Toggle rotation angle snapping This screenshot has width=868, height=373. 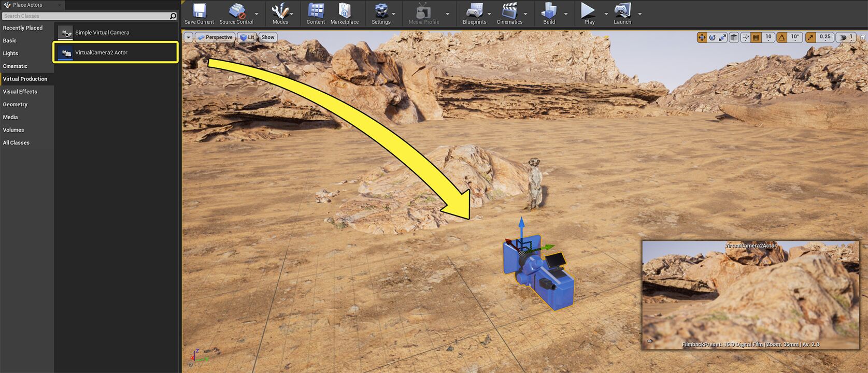[781, 37]
